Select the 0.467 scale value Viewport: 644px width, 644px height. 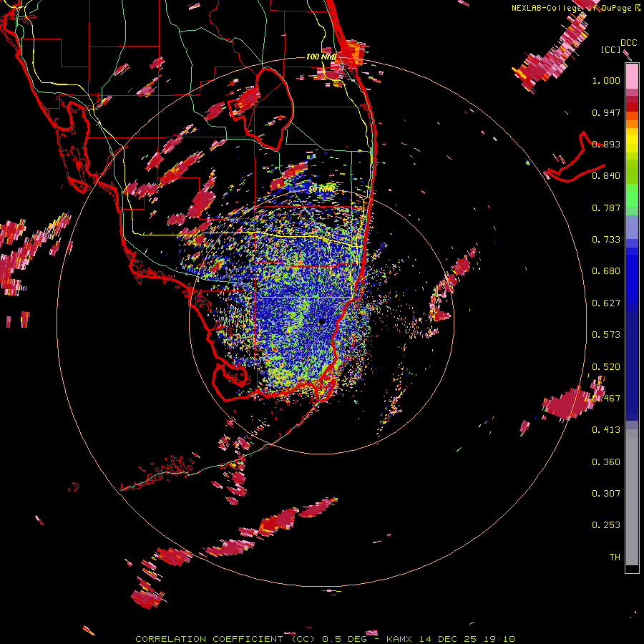point(606,399)
